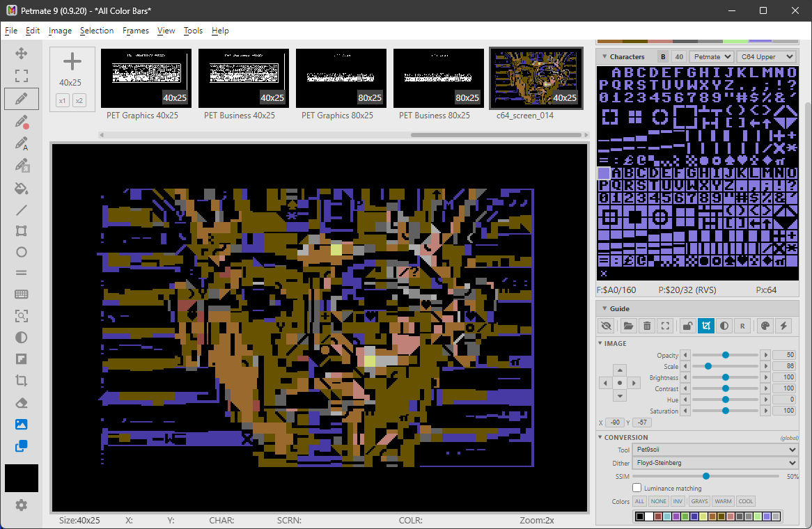Open guide image folder icon

628,326
